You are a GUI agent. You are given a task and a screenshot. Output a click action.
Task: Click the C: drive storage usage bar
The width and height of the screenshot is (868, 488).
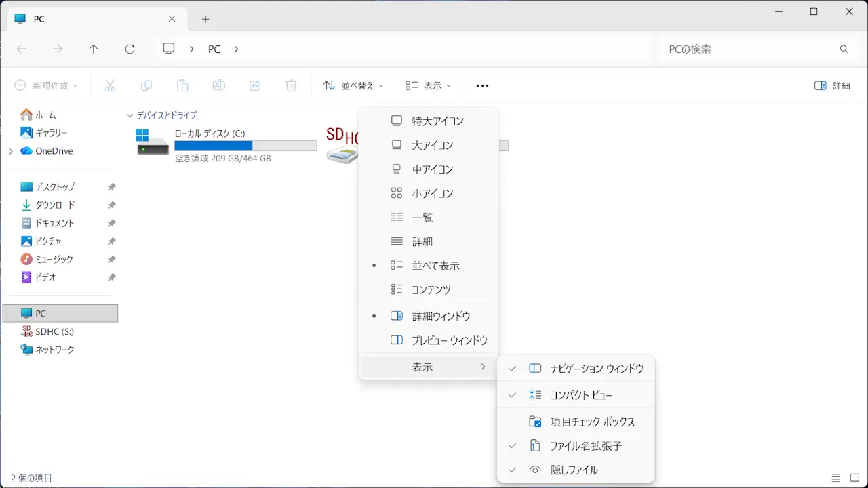245,146
